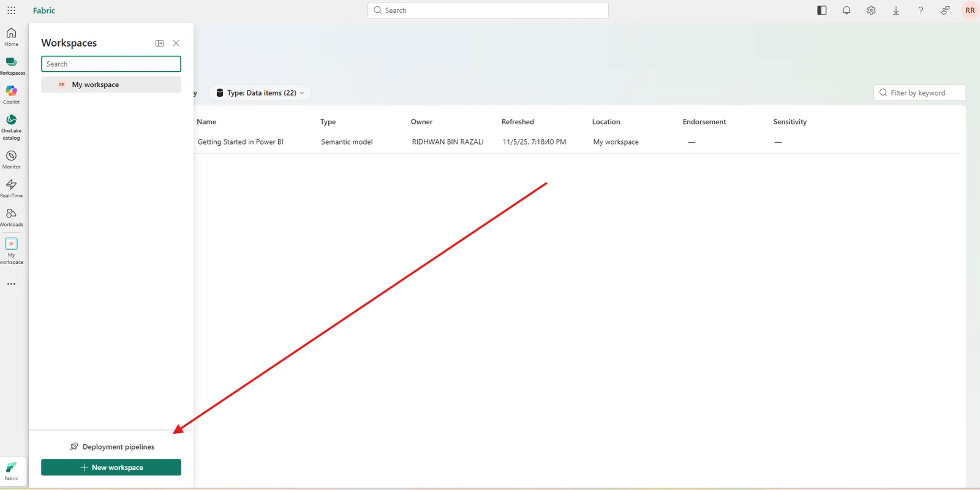
Task: Sort by Type column header
Action: pos(328,122)
